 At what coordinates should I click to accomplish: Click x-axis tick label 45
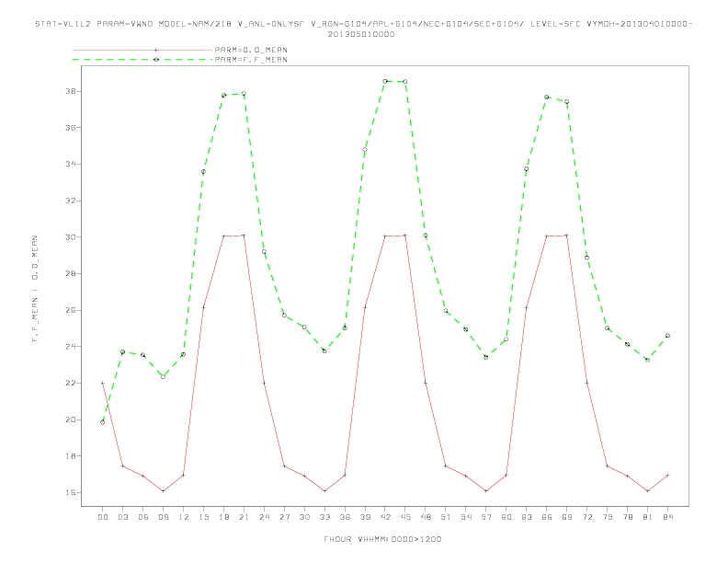point(405,517)
